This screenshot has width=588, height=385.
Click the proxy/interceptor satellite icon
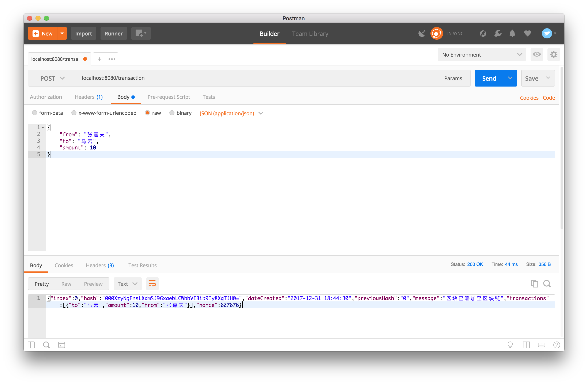pos(422,33)
